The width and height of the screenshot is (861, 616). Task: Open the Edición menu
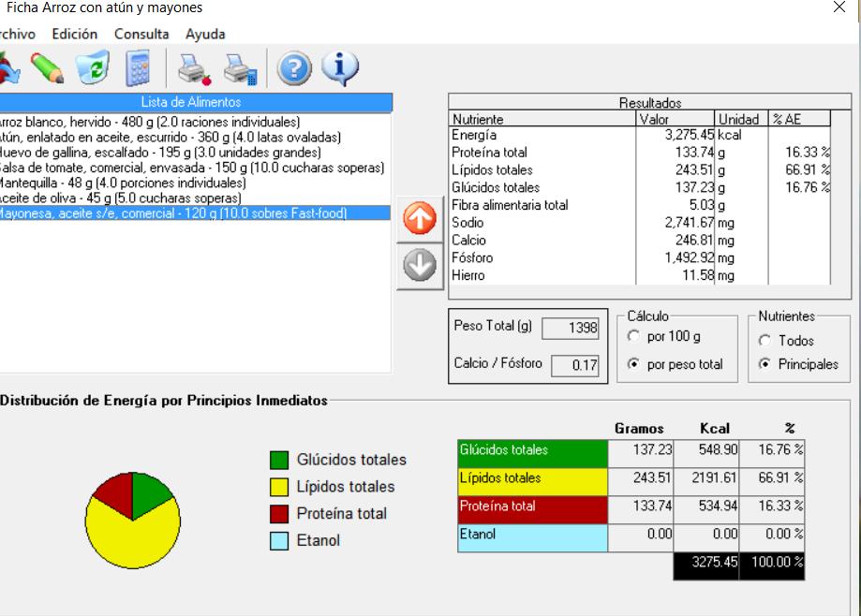74,34
